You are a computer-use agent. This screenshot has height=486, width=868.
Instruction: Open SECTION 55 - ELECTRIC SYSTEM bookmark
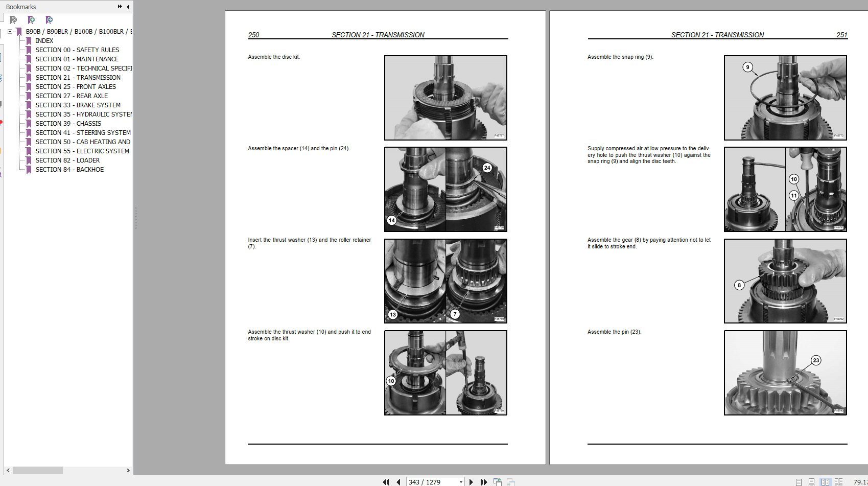tap(82, 151)
